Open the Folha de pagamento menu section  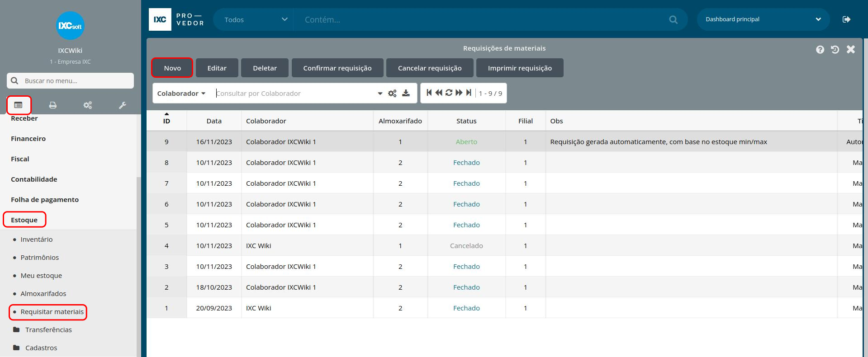click(45, 200)
